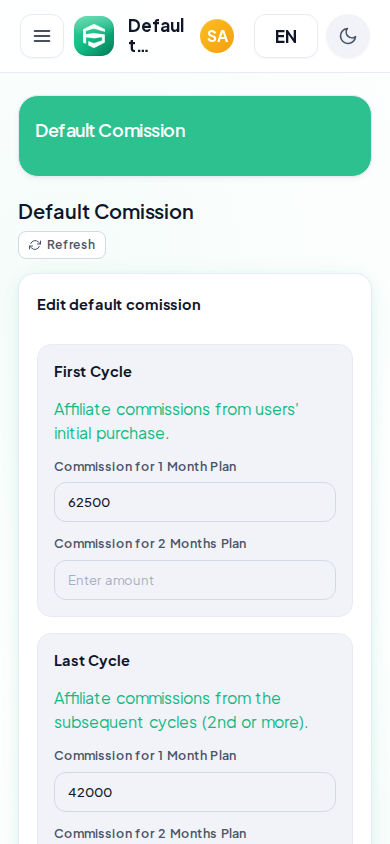Viewport: 390px width, 844px height.
Task: Click Last Cycle 1 Month Plan label
Action: click(145, 756)
